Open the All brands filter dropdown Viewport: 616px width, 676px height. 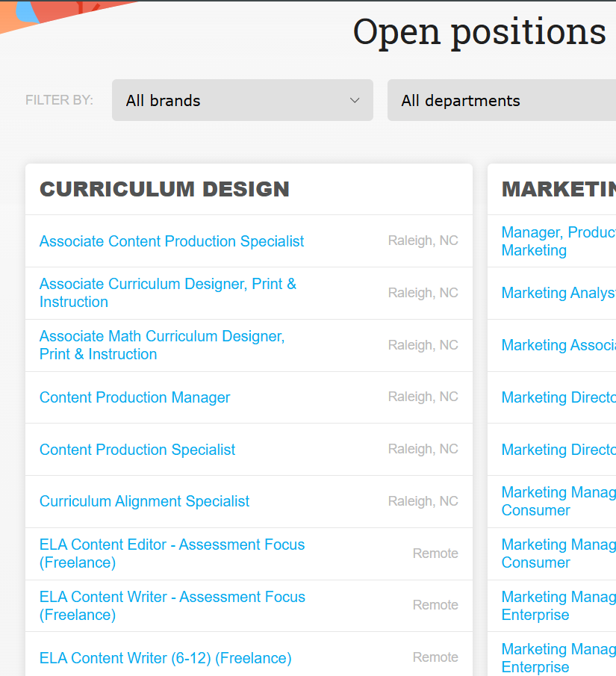pos(241,100)
